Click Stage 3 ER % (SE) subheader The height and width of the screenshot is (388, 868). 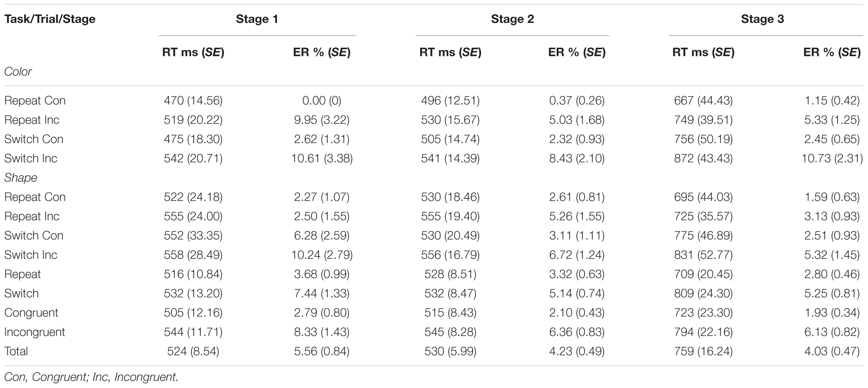(832, 52)
